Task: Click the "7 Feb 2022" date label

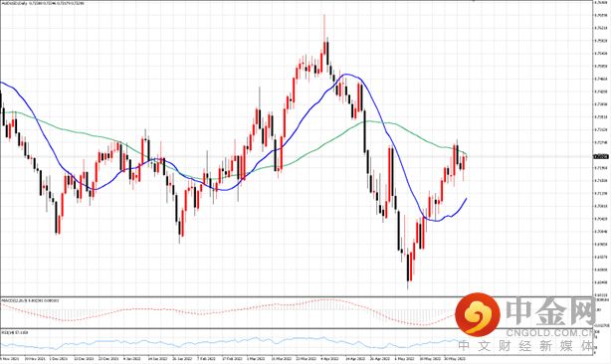Action: point(206,359)
